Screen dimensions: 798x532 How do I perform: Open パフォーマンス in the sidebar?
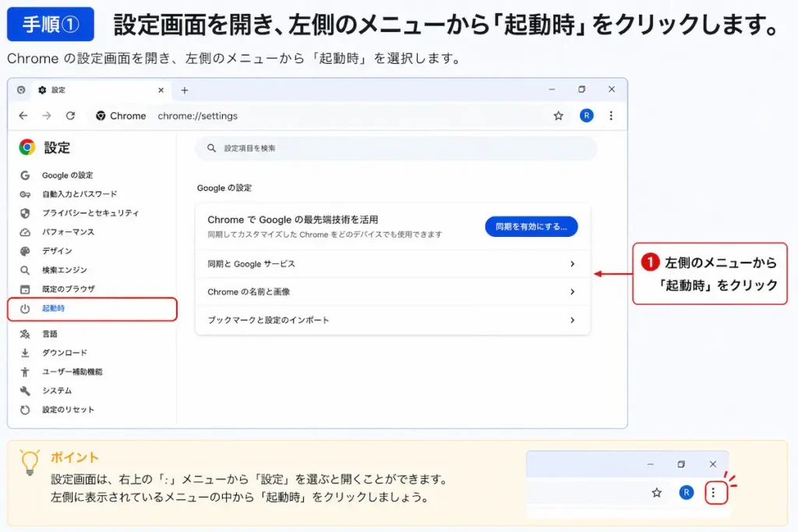coord(69,232)
